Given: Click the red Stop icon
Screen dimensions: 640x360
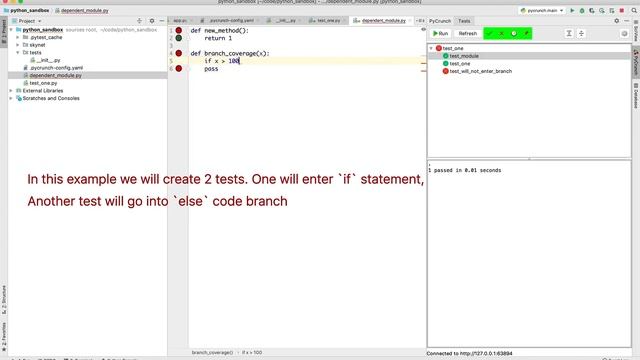Looking at the screenshot, I should tap(622, 10).
